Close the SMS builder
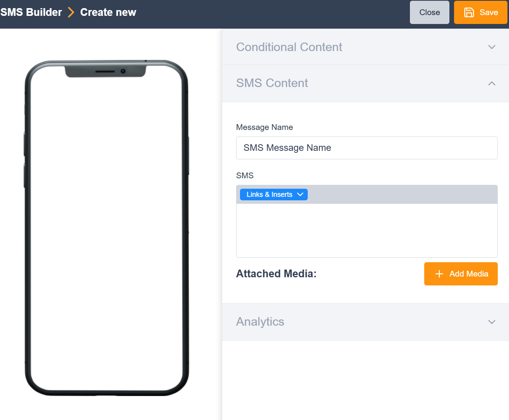The image size is (509, 420). pyautogui.click(x=429, y=12)
